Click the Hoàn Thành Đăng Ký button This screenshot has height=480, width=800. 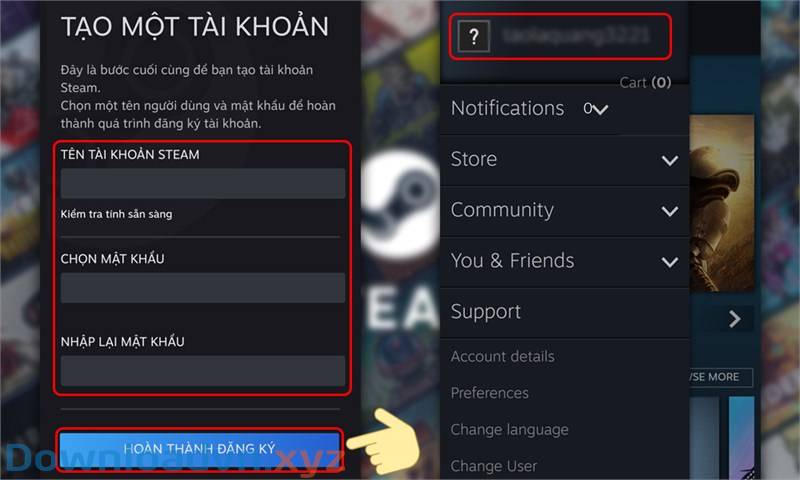pyautogui.click(x=199, y=449)
